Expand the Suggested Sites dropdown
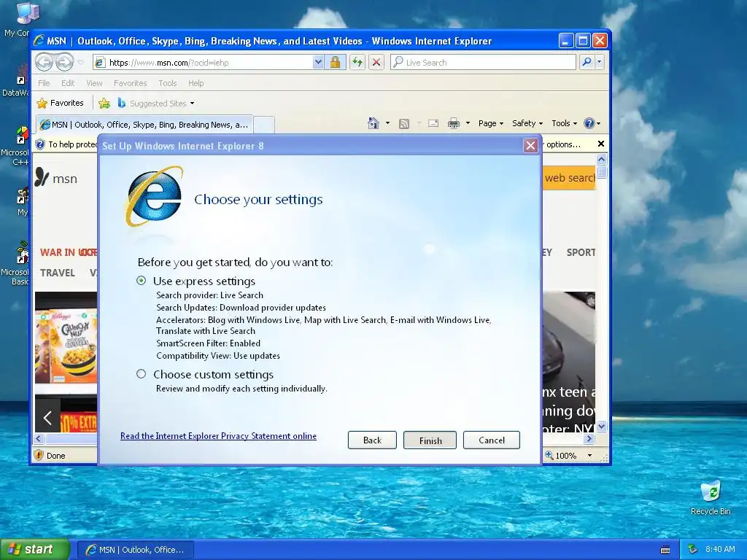Screen dimensions: 747x560 click(192, 104)
